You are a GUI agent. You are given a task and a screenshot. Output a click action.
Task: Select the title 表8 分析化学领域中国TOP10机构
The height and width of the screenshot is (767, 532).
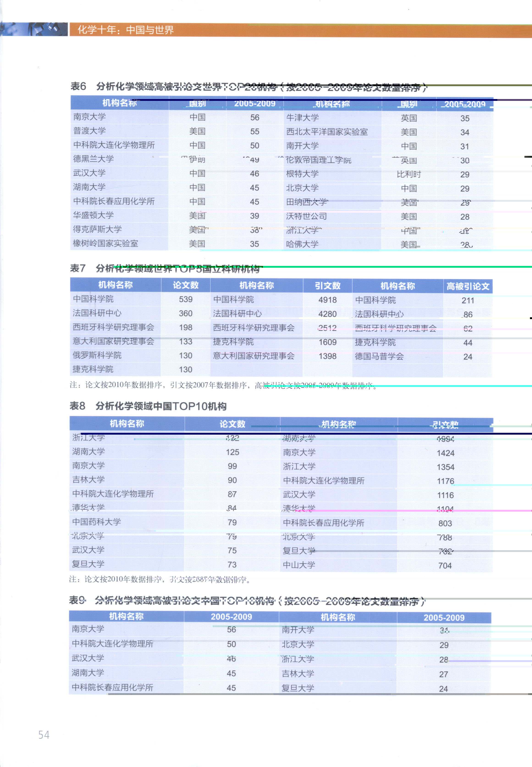(x=148, y=406)
